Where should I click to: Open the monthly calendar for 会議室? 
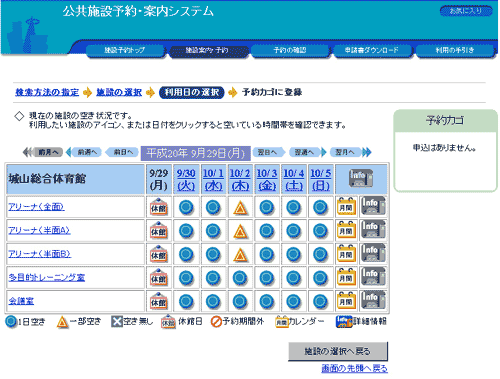[346, 301]
